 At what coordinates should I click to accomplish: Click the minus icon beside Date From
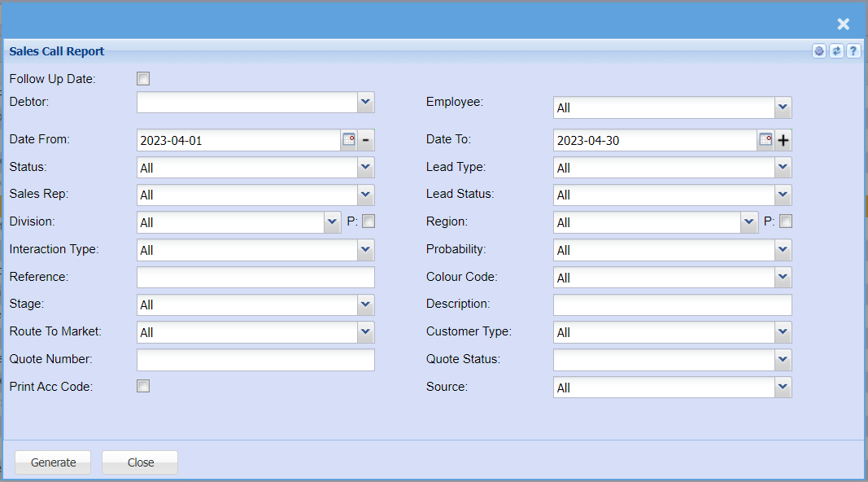tap(366, 140)
